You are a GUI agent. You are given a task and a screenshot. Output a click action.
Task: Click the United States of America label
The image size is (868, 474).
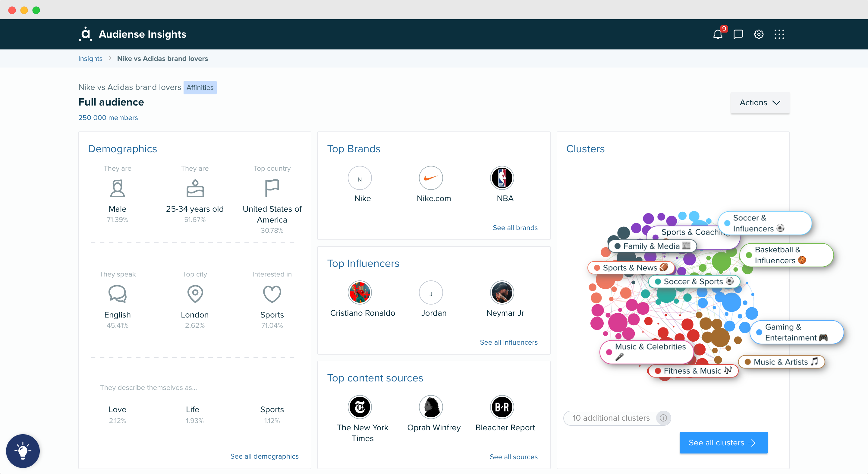pyautogui.click(x=272, y=214)
